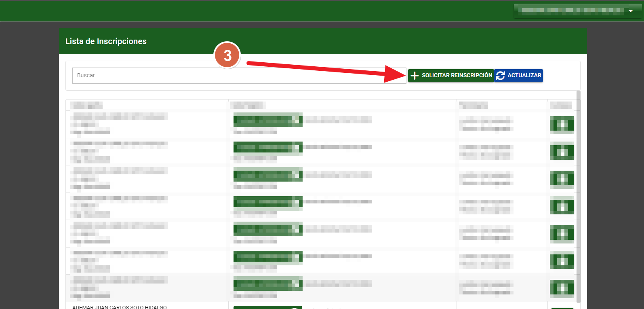
Task: Click the plus icon on Solicitar Reinscripción
Action: click(x=415, y=76)
